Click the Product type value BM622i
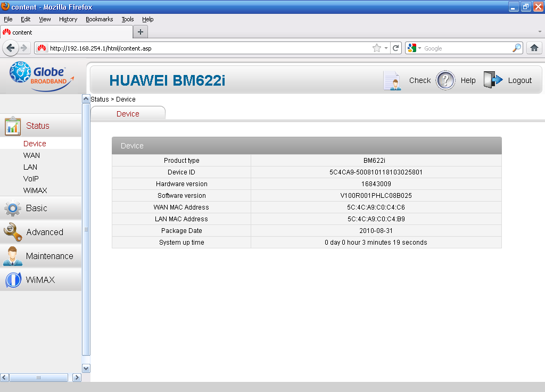The width and height of the screenshot is (545, 392). [x=374, y=161]
